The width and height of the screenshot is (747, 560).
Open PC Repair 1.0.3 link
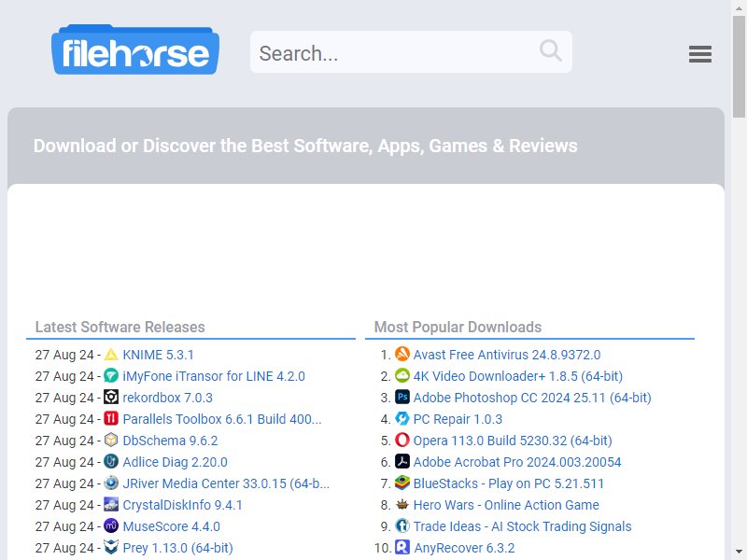pos(458,419)
